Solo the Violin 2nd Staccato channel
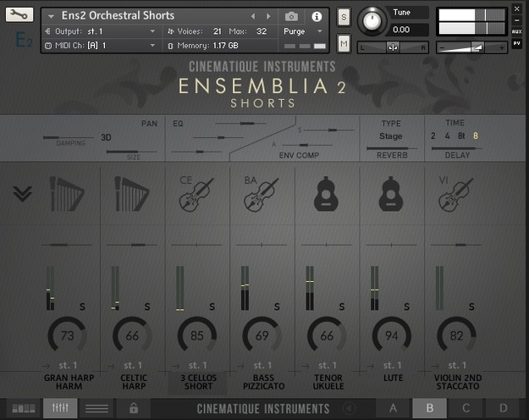 point(471,307)
